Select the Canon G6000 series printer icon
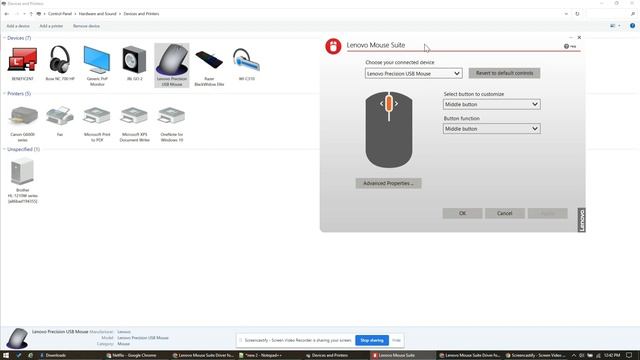 [x=23, y=116]
